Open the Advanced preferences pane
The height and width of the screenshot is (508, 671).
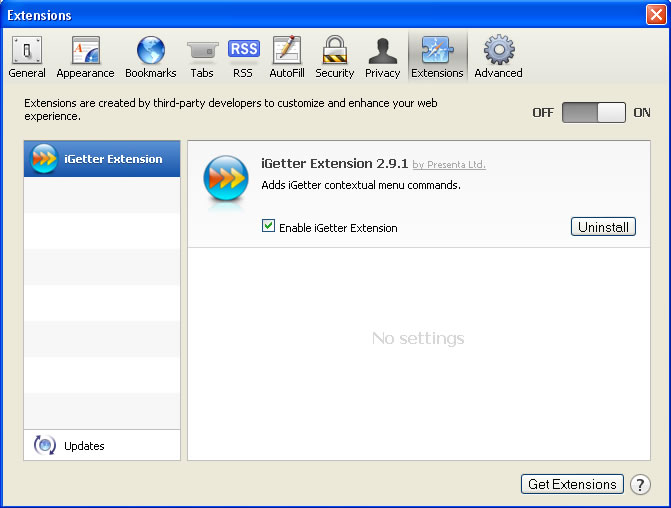point(498,57)
